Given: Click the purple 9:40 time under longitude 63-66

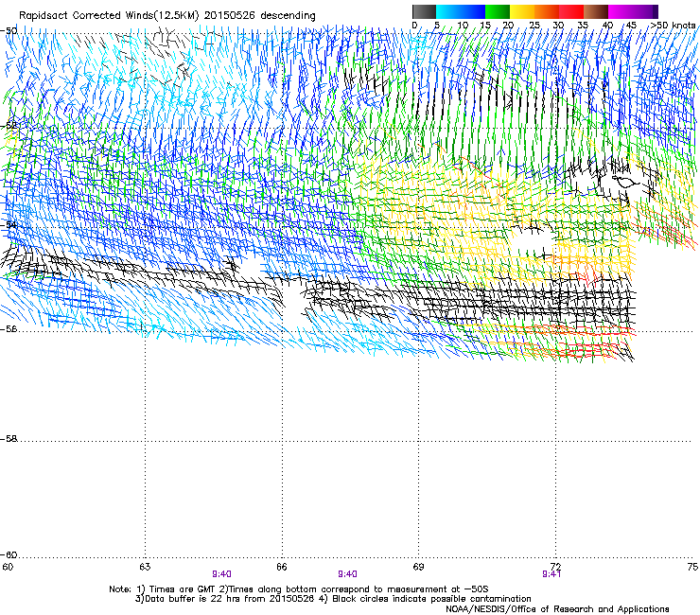Looking at the screenshot, I should coord(222,574).
